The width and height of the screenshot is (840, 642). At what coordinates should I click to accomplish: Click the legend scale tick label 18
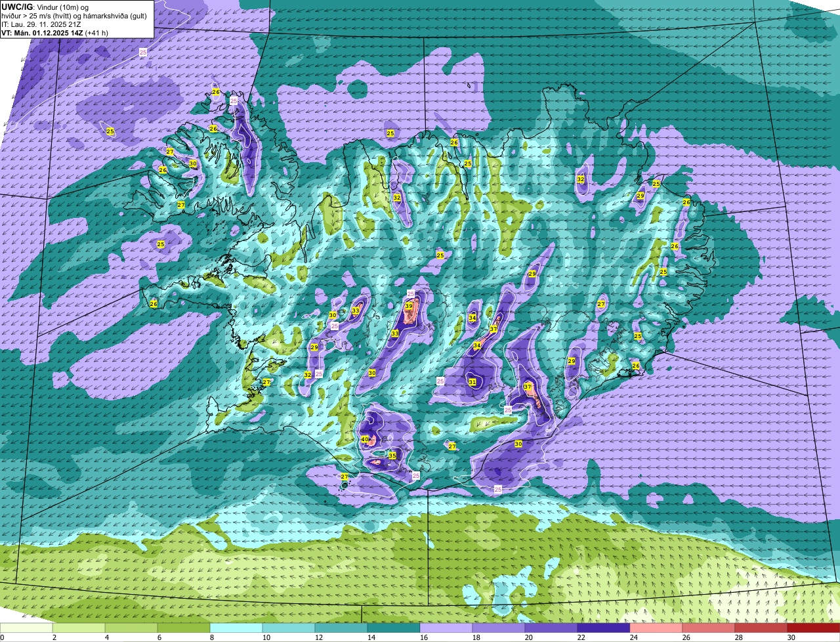[476, 637]
